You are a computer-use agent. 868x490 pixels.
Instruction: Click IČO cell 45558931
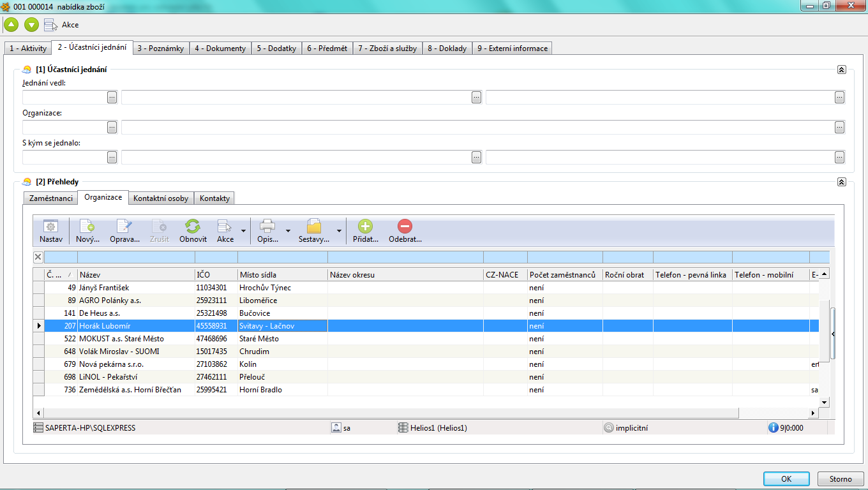coord(216,326)
